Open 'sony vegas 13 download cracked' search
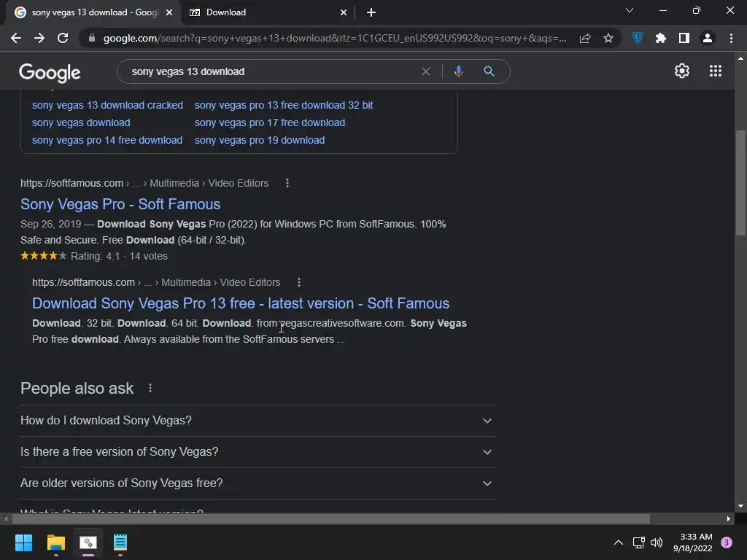Viewport: 747px width, 560px height. pyautogui.click(x=107, y=105)
